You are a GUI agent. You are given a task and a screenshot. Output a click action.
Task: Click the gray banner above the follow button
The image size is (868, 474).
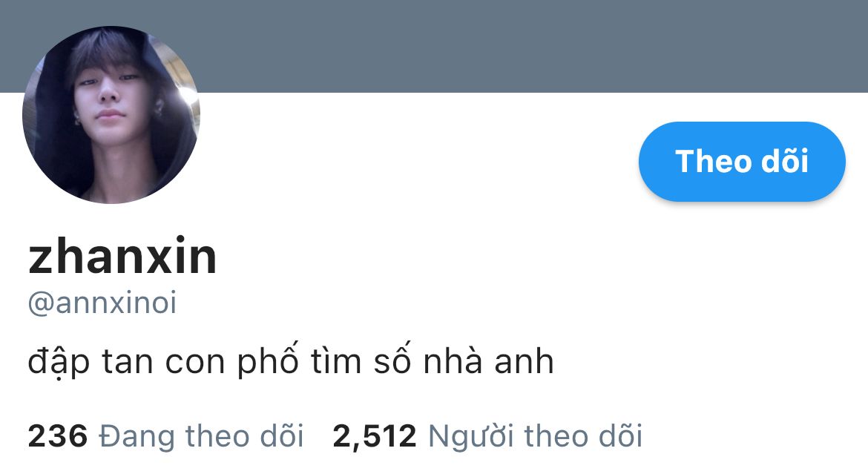coord(742,46)
